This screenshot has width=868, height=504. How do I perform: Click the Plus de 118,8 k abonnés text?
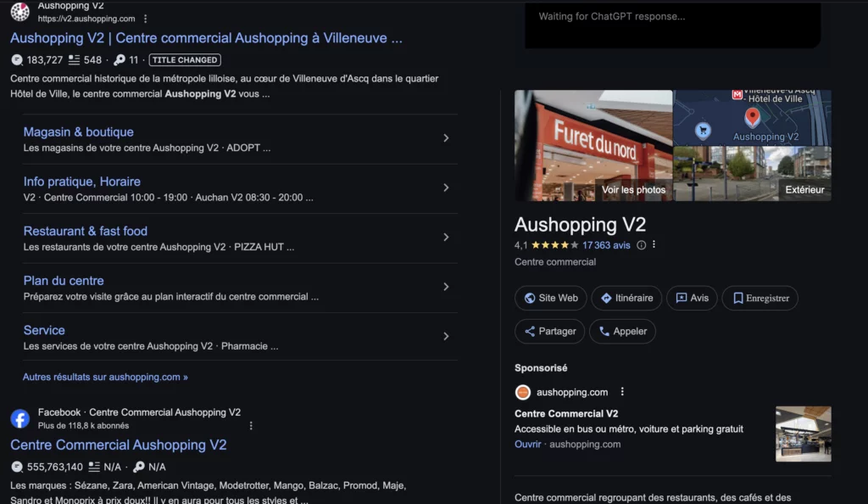[84, 426]
